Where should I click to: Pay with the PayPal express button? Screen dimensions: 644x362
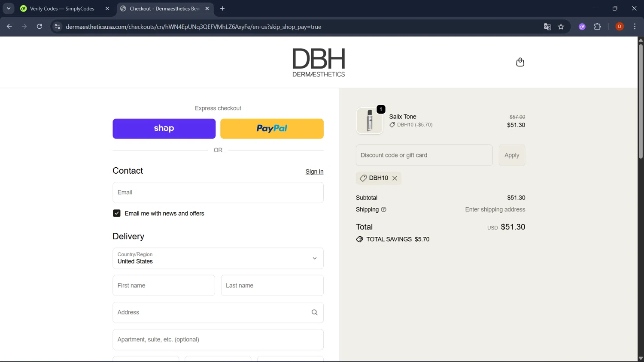(x=272, y=129)
